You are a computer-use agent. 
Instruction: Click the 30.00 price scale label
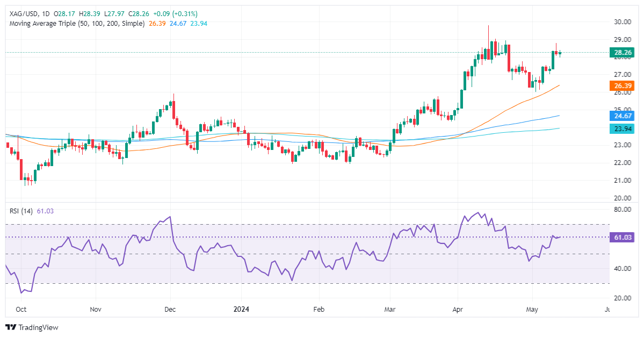point(622,22)
